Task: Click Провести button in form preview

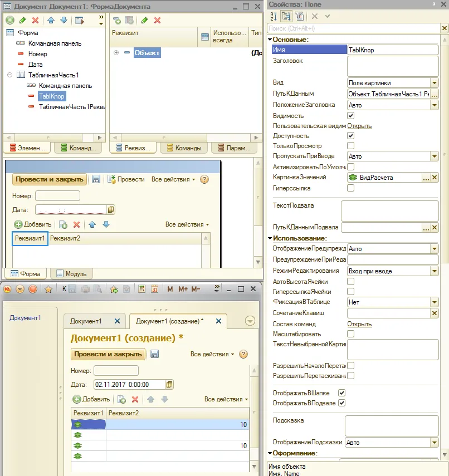Action: click(126, 179)
